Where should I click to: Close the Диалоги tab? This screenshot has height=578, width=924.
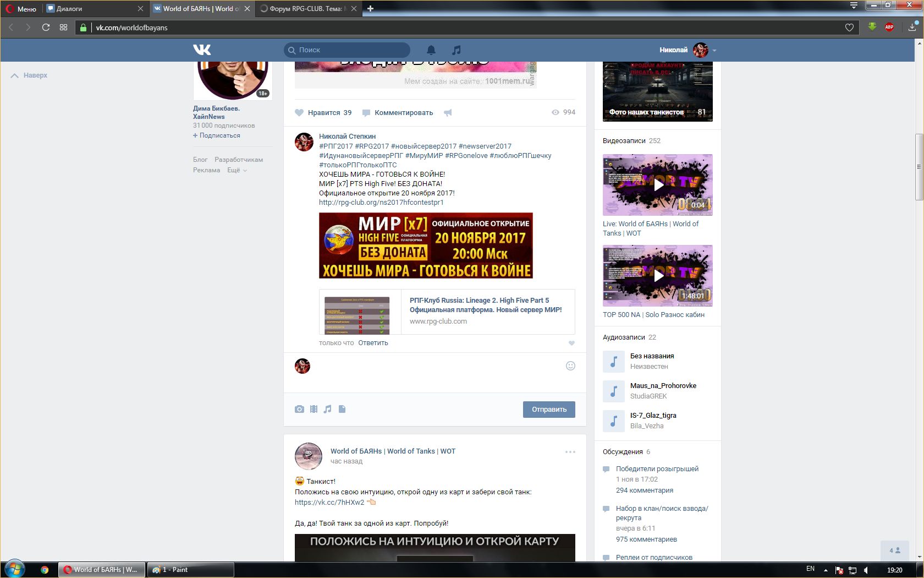pos(140,9)
